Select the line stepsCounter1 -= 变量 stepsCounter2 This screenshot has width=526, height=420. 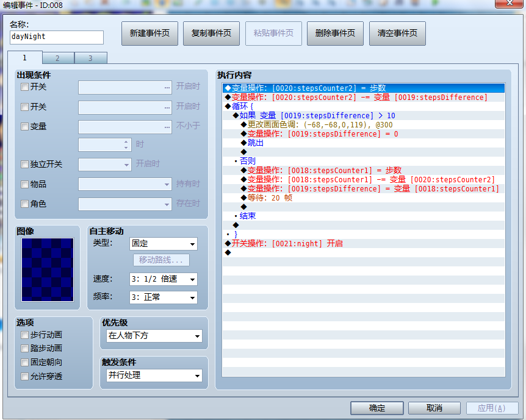(364, 179)
